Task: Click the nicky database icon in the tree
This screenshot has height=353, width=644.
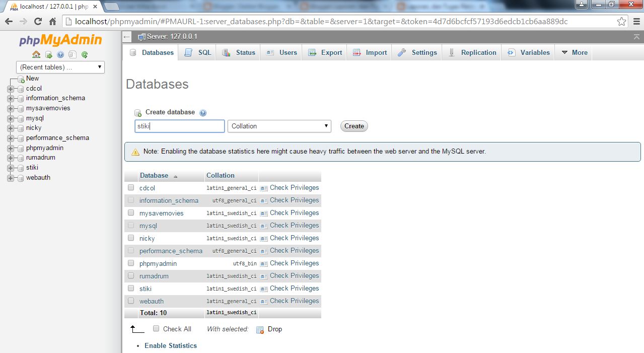Action: [x=21, y=128]
